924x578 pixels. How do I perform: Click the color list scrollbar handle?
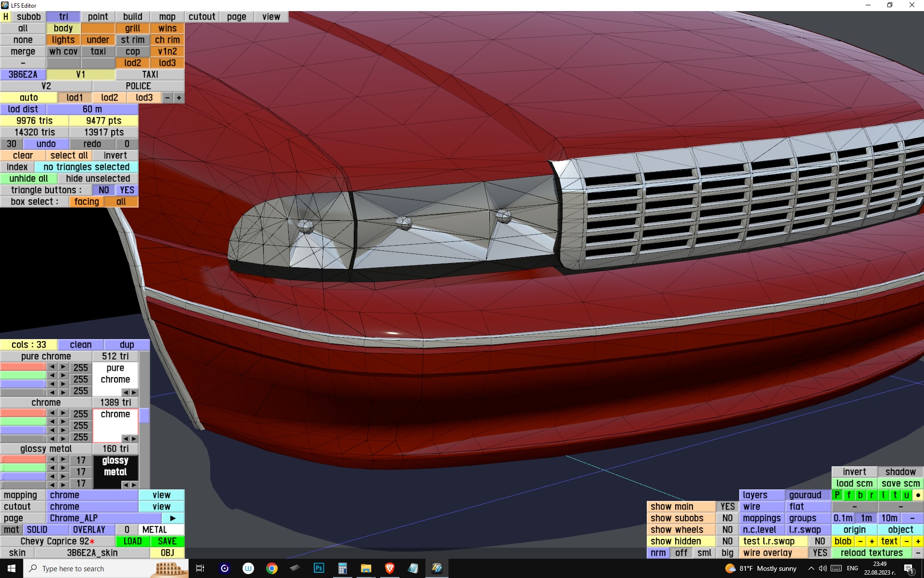click(x=144, y=415)
